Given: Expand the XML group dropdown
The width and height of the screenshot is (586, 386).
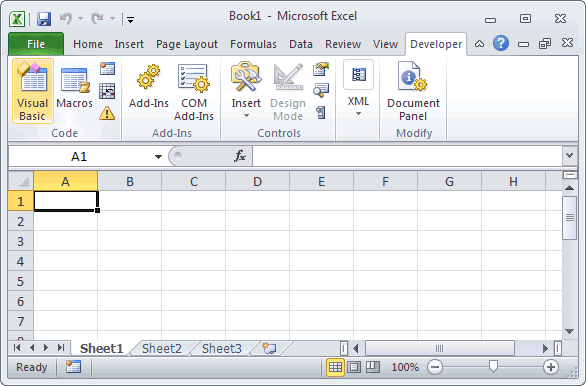Looking at the screenshot, I should (358, 89).
